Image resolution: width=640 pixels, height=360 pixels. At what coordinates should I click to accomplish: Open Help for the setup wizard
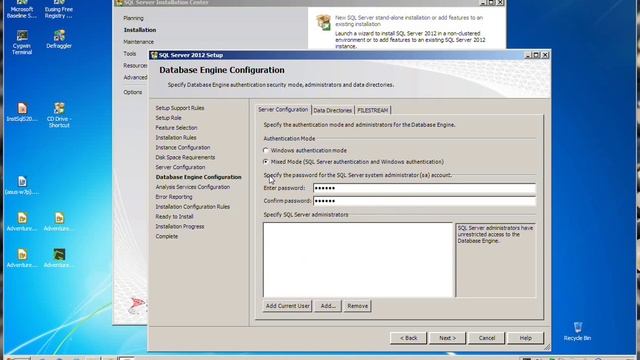(x=525, y=338)
